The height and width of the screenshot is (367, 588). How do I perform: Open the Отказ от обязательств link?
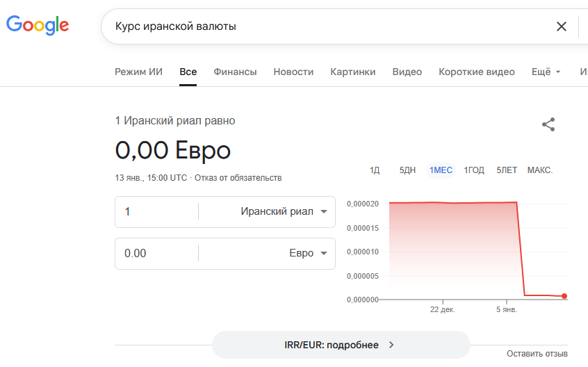pyautogui.click(x=238, y=177)
